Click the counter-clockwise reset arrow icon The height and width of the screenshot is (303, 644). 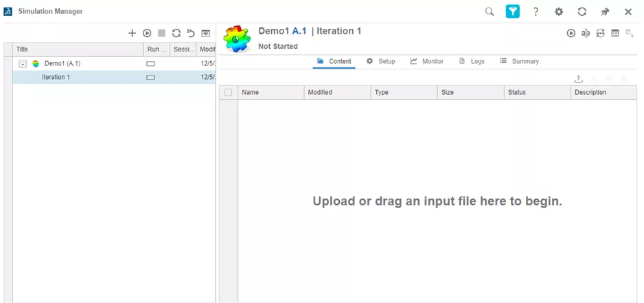pyautogui.click(x=191, y=33)
